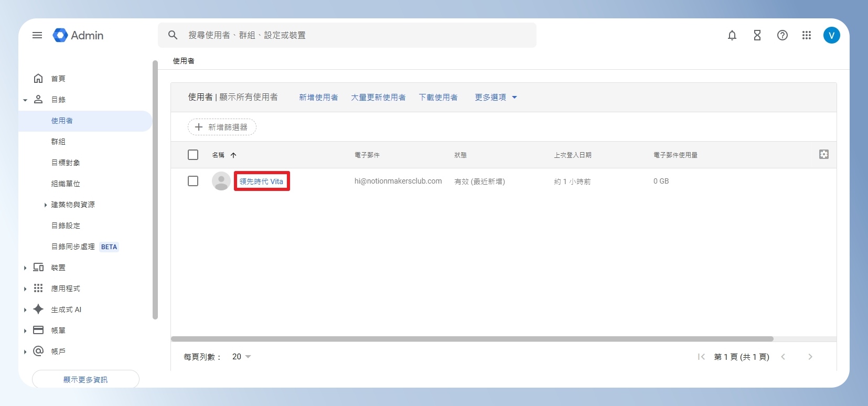
Task: Click the account @ icon
Action: point(38,351)
